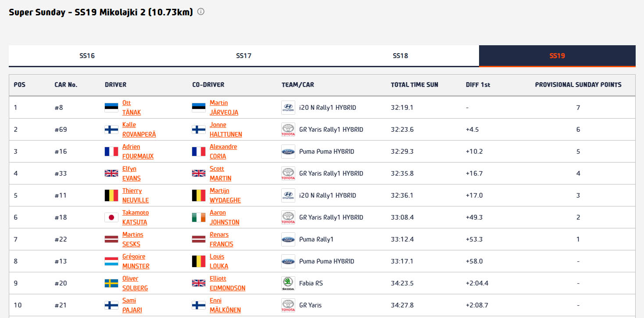Click the Skoda logo in Solberg's row
This screenshot has width=644, height=318.
[288, 283]
